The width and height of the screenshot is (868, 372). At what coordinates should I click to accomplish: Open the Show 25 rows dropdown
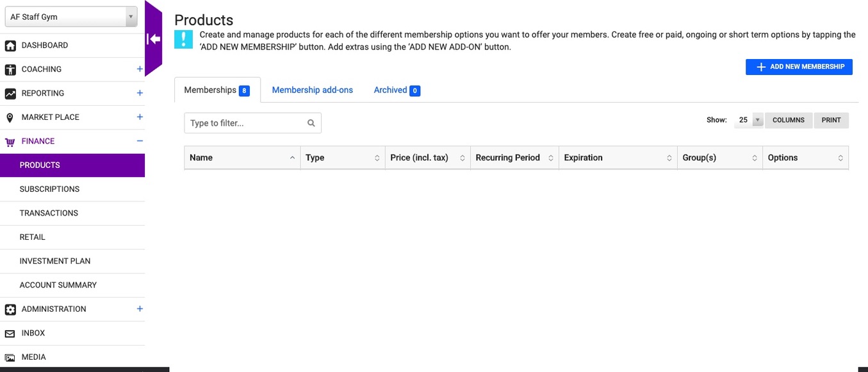tap(749, 120)
